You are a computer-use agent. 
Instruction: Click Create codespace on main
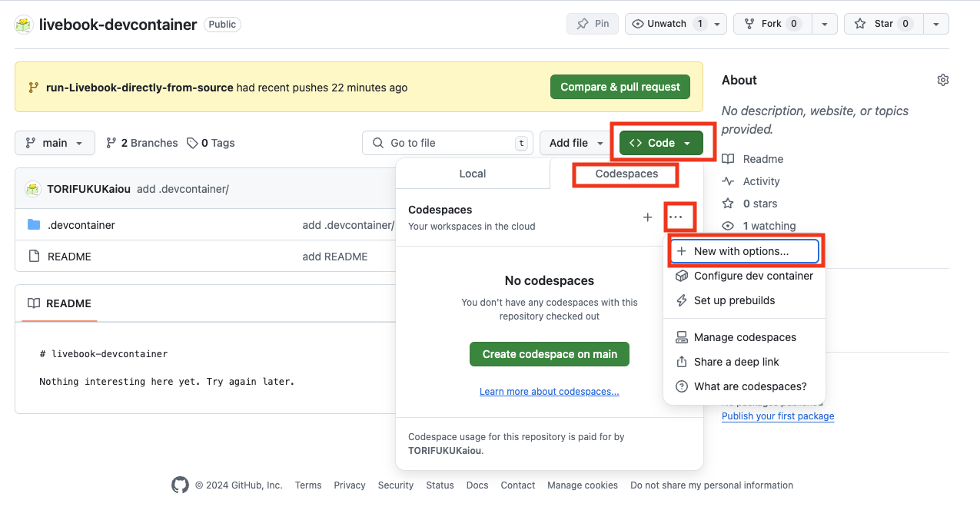(x=549, y=354)
